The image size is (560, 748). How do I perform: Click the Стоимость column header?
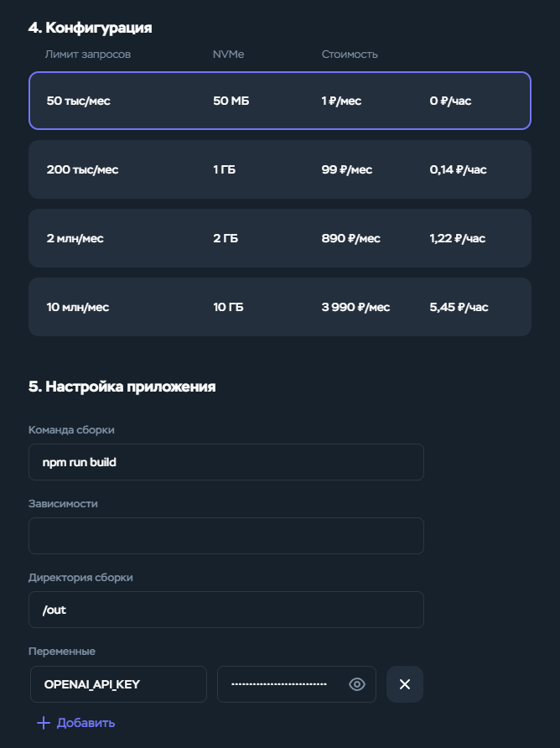(350, 55)
